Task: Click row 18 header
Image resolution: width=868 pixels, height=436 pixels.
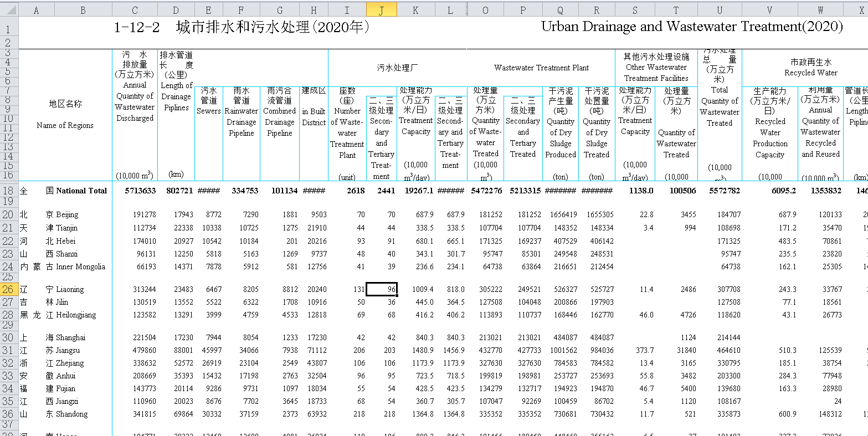Action: click(9, 191)
